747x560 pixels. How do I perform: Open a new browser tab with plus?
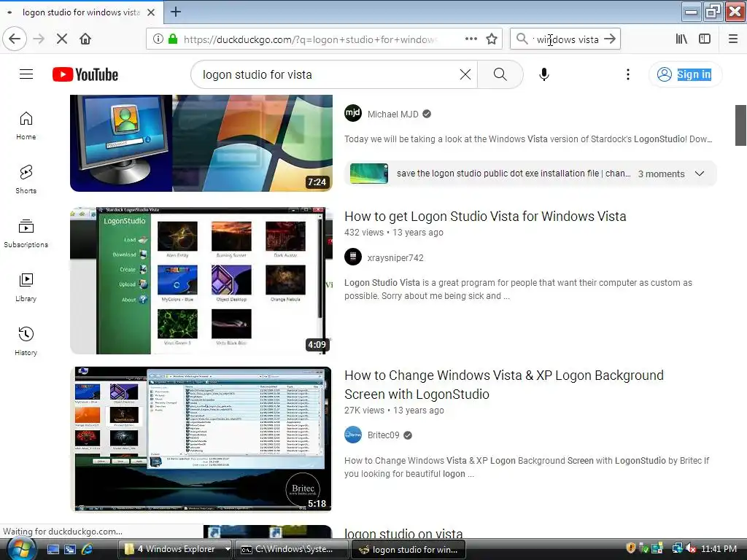(176, 12)
